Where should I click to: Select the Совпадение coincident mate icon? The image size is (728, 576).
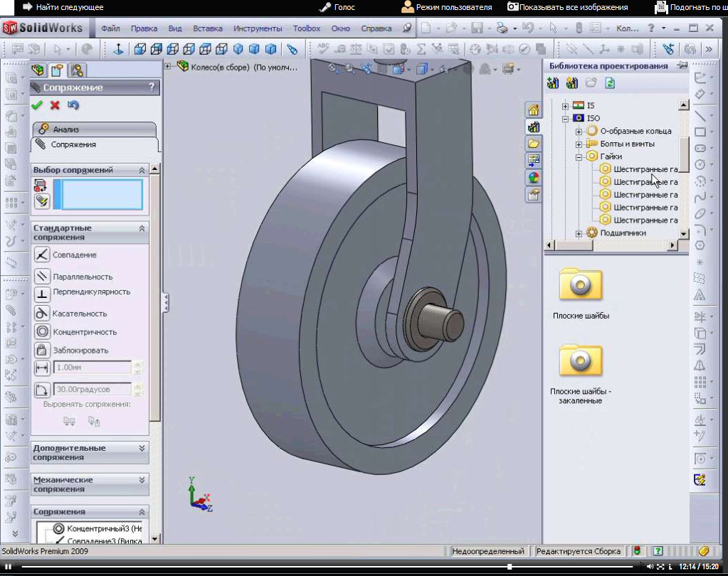point(42,255)
